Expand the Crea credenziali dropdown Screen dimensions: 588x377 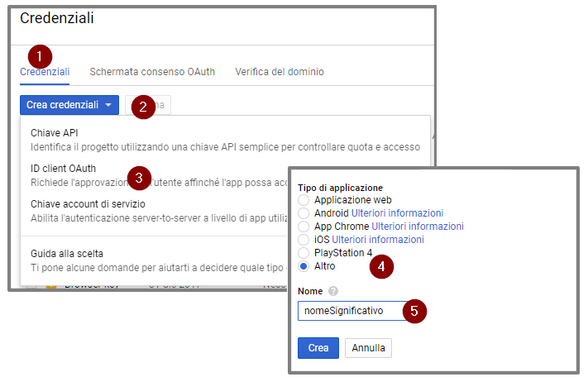[69, 105]
